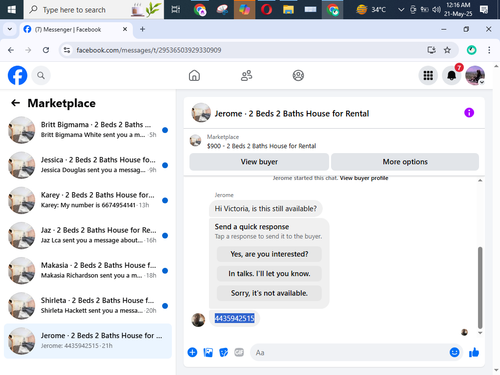The image size is (500, 375).
Task: Choose a GIF icon in composer
Action: coord(239,352)
